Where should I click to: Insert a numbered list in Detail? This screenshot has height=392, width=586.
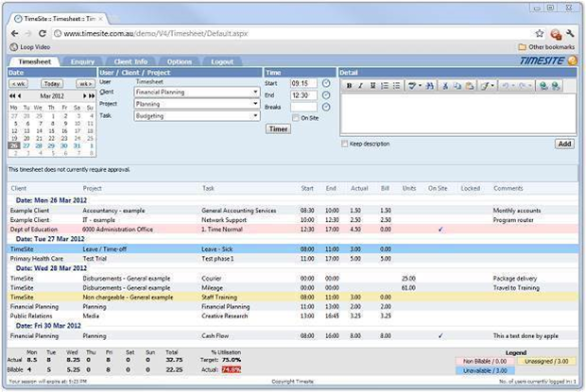pyautogui.click(x=385, y=86)
